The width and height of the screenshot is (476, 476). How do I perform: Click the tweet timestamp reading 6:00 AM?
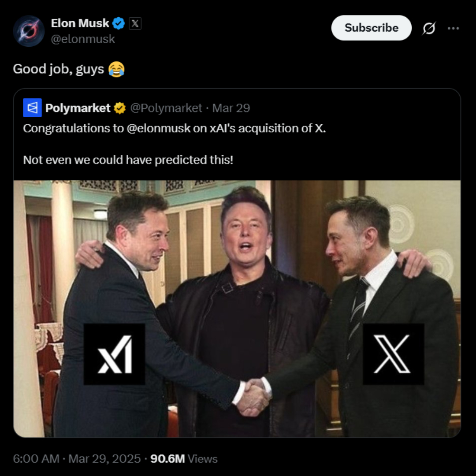(x=35, y=459)
